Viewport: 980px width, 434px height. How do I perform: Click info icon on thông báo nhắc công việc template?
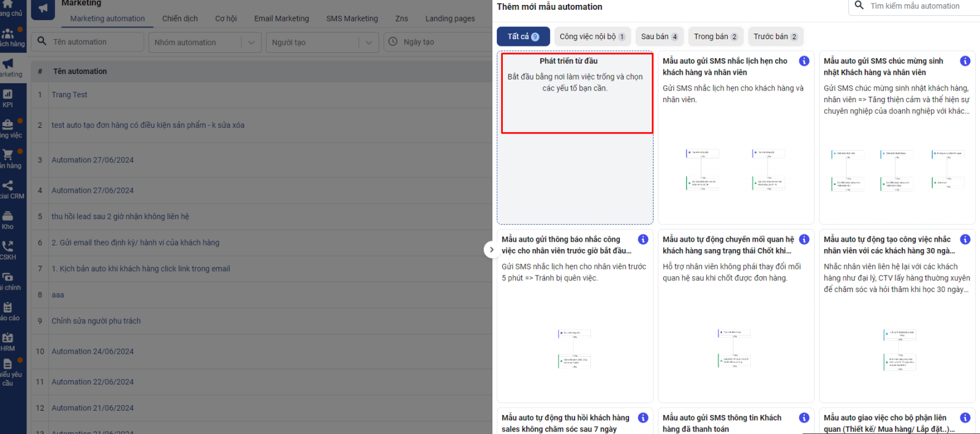click(643, 239)
